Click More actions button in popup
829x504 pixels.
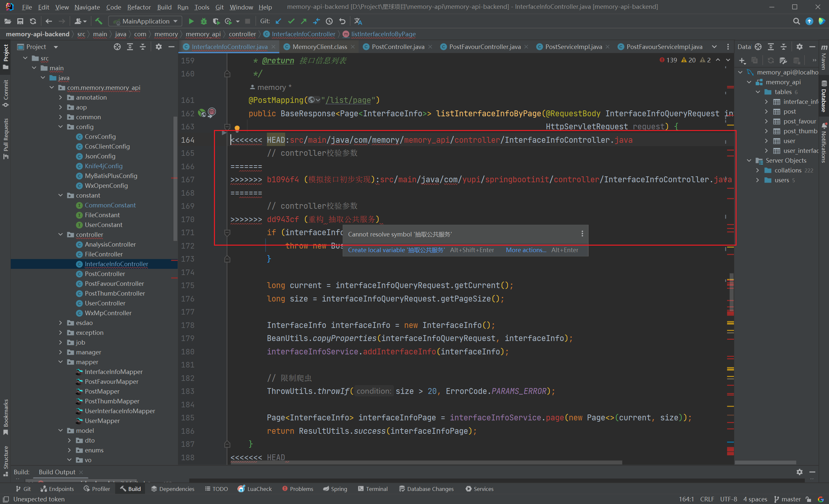coord(525,250)
